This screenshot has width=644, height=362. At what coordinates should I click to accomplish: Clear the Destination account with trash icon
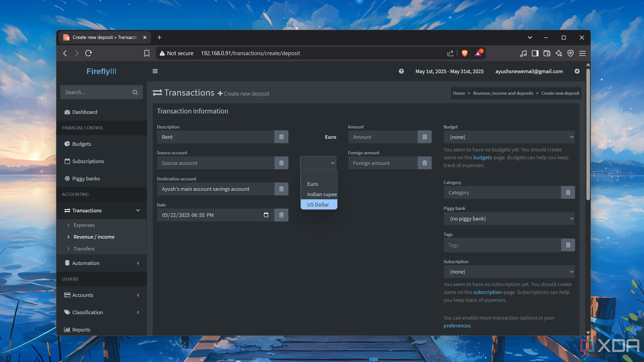(x=281, y=189)
